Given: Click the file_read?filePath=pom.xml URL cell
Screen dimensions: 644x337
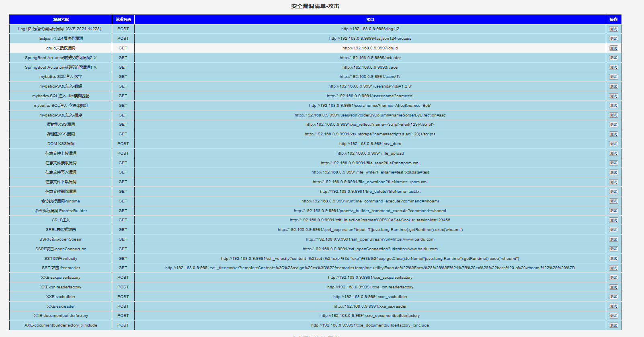Looking at the screenshot, I should tap(370, 163).
